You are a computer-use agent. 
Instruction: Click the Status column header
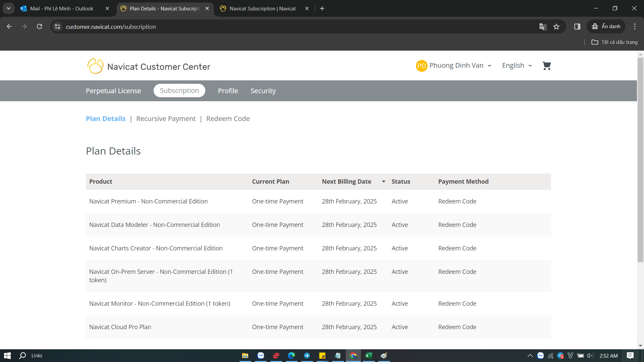401,181
